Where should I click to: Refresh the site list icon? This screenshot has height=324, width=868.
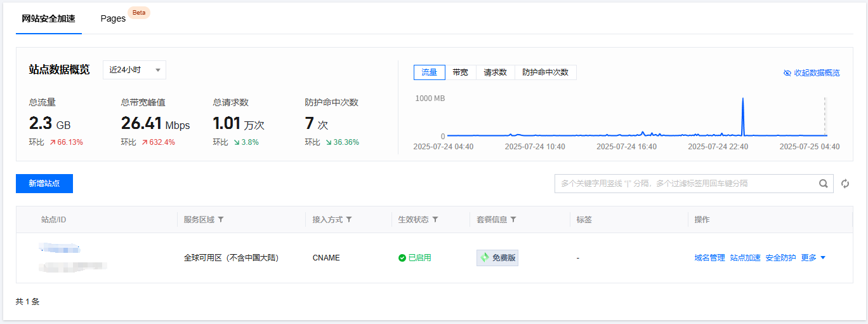[x=845, y=184]
